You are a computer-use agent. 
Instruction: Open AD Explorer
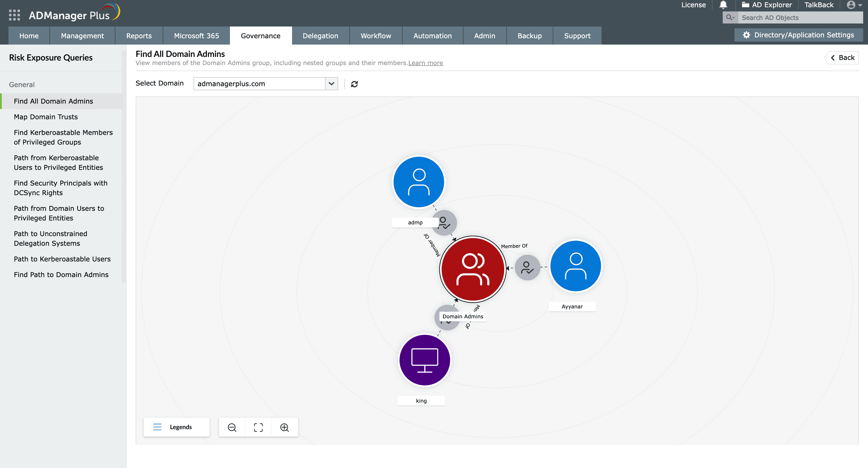[767, 5]
